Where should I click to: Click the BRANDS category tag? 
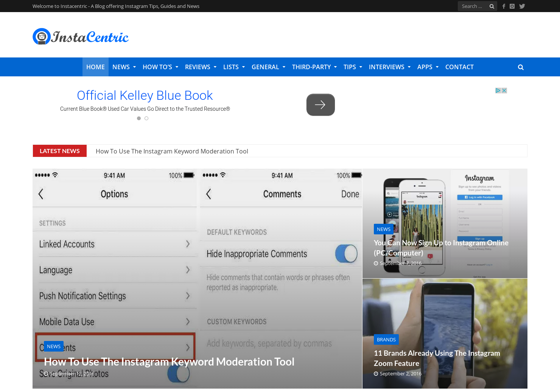[386, 339]
